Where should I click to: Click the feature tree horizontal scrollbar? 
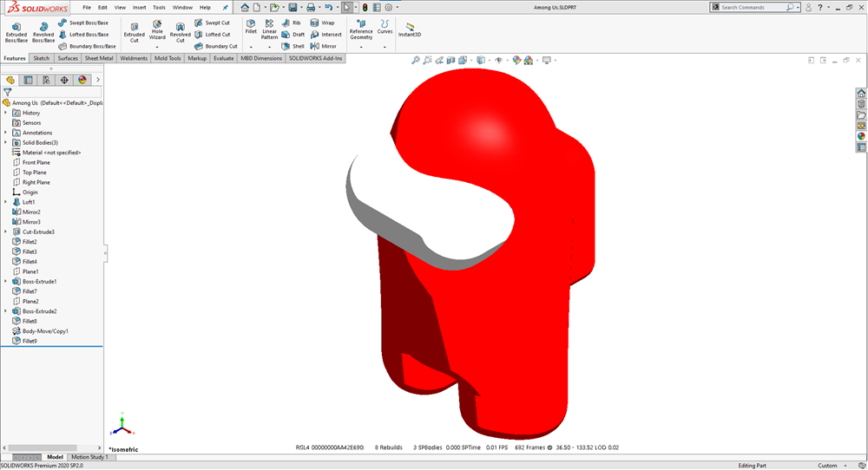point(43,447)
